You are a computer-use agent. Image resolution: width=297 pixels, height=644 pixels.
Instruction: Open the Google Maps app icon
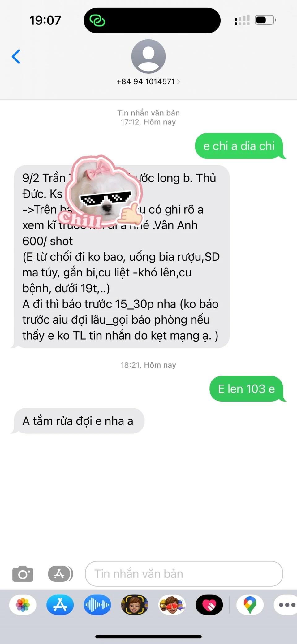click(x=250, y=605)
